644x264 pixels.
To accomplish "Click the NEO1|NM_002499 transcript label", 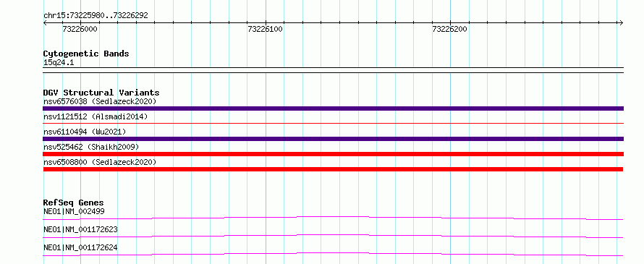I will coord(74,212).
